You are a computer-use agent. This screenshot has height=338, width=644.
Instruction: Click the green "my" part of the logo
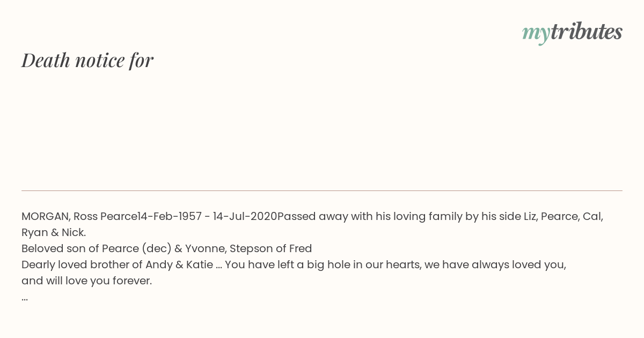point(536,34)
